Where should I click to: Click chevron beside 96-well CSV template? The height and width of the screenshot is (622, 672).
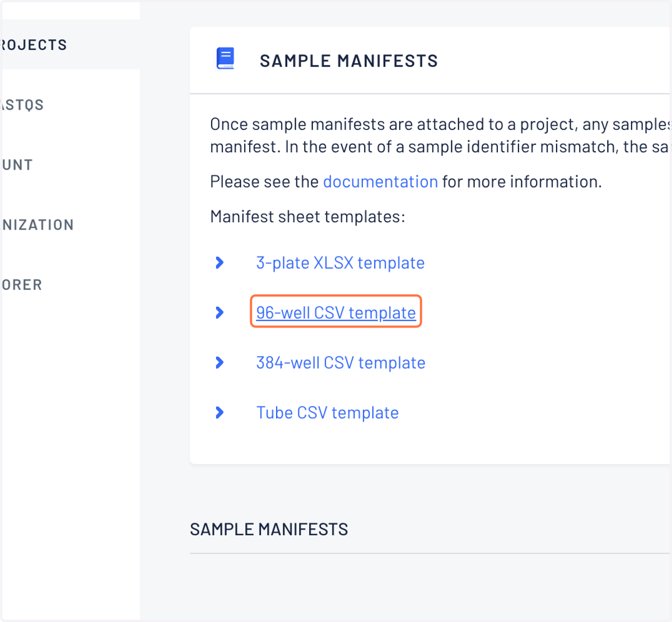pyautogui.click(x=220, y=312)
